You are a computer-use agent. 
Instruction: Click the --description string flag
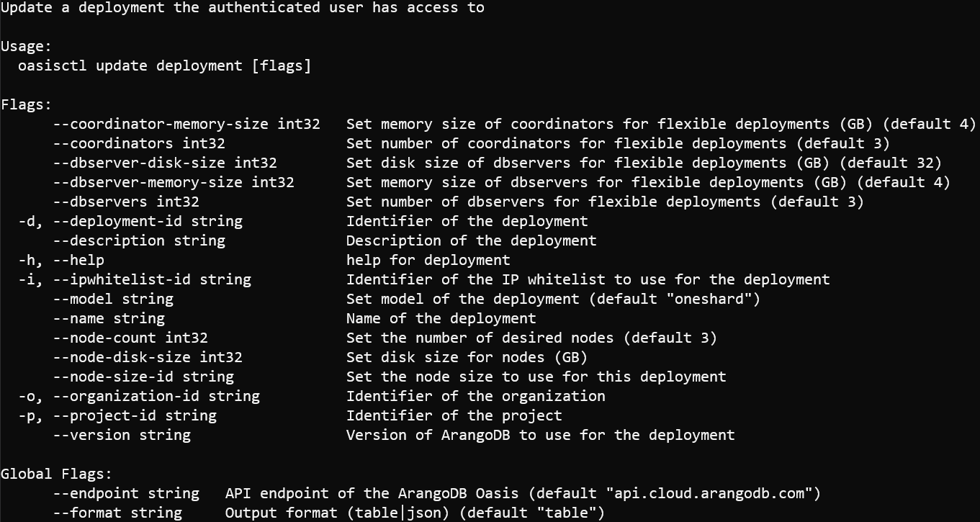click(x=138, y=240)
